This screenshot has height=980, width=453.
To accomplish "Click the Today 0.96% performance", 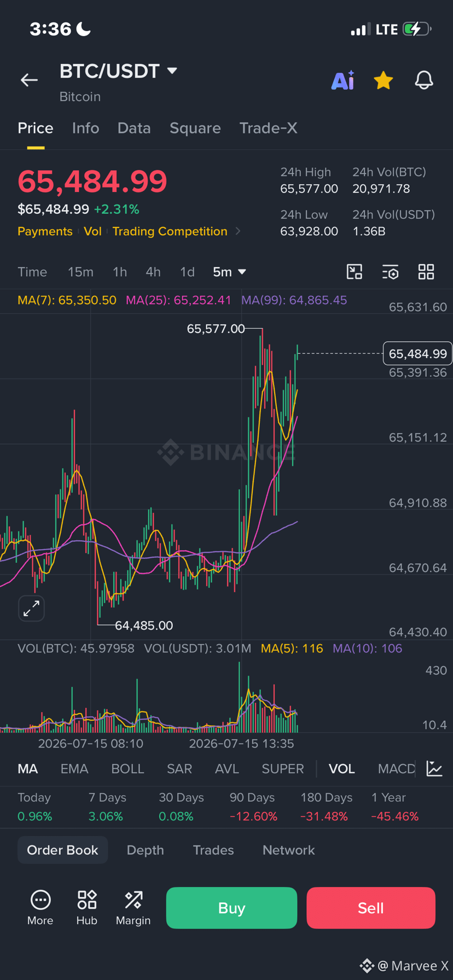I will coord(35,807).
